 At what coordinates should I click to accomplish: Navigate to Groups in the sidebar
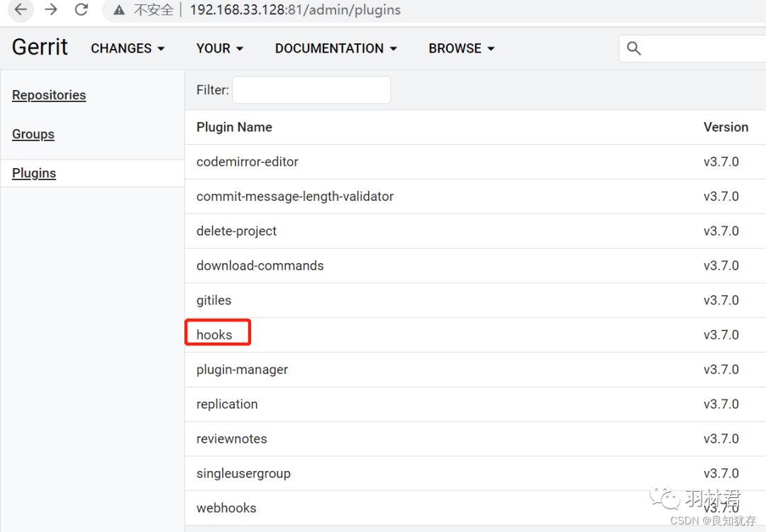33,134
